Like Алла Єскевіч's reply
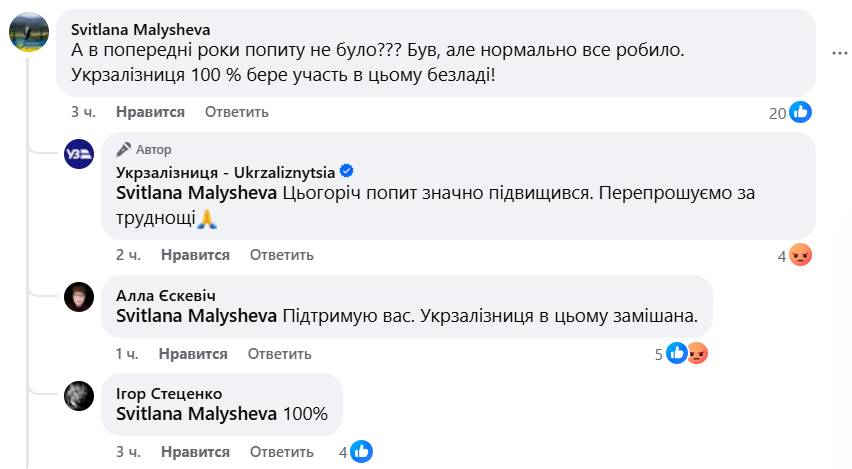The height and width of the screenshot is (469, 852). click(x=193, y=354)
